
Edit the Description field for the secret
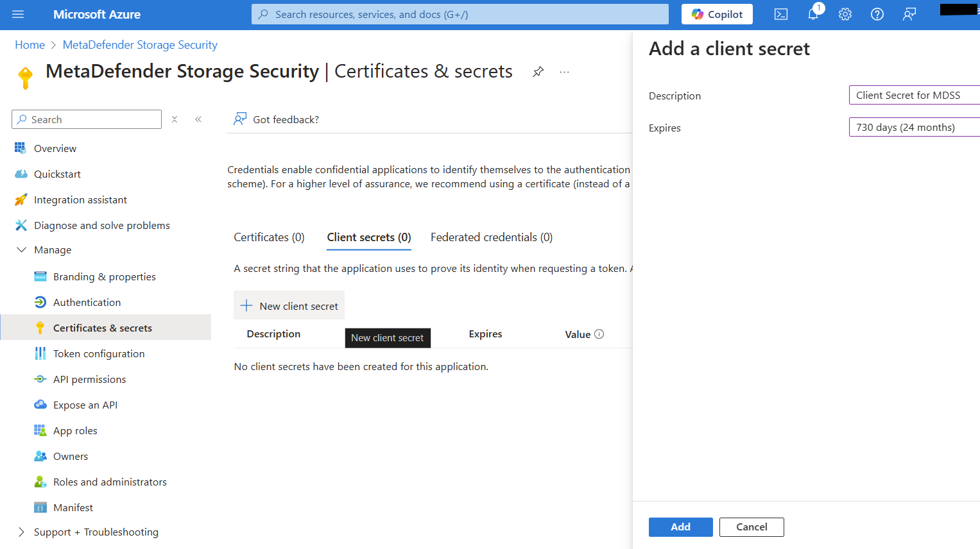tap(914, 95)
